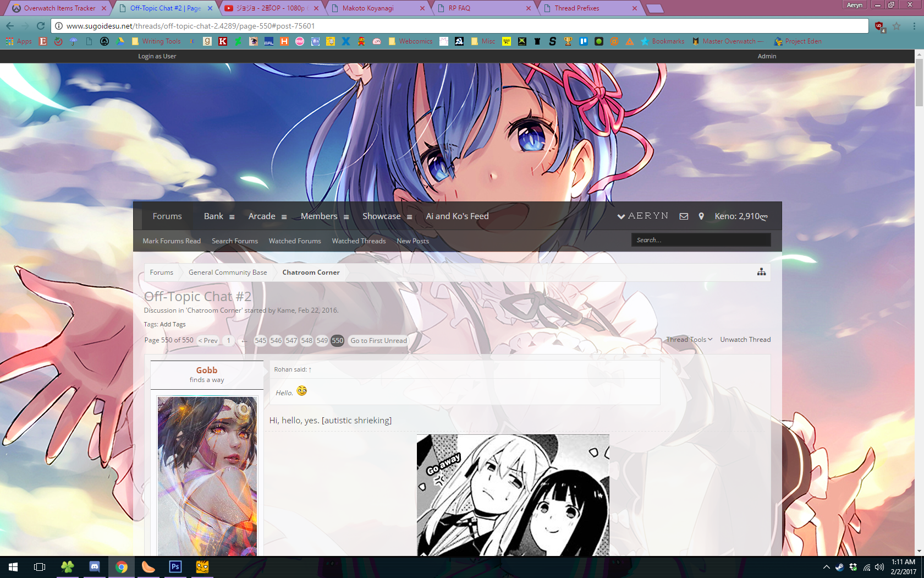
Task: Open Gobb's user profile name
Action: 207,370
